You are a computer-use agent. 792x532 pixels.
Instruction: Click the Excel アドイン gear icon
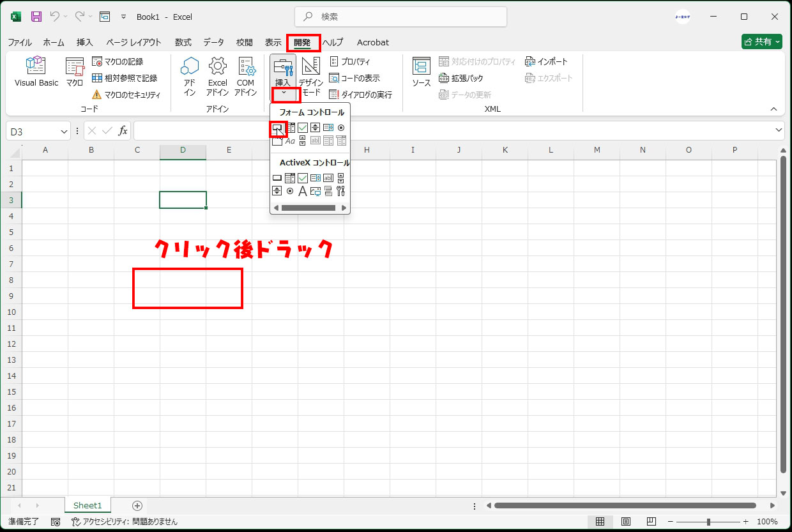click(218, 66)
